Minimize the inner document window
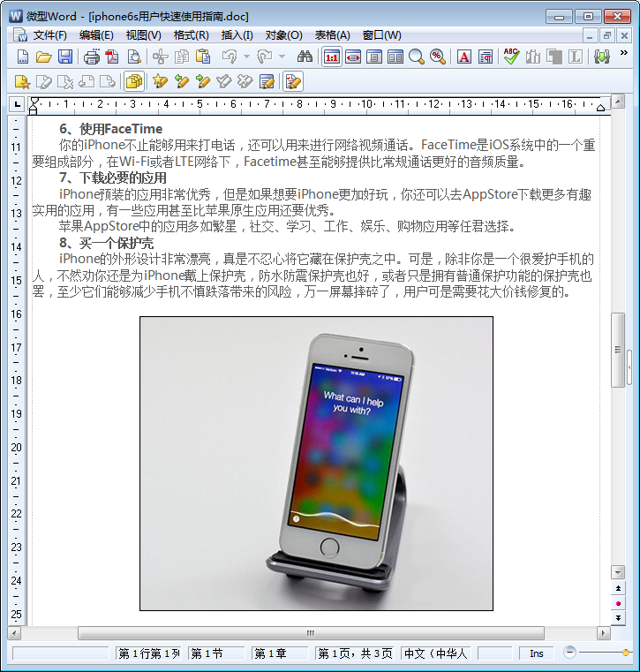640x672 pixels. 590,35
